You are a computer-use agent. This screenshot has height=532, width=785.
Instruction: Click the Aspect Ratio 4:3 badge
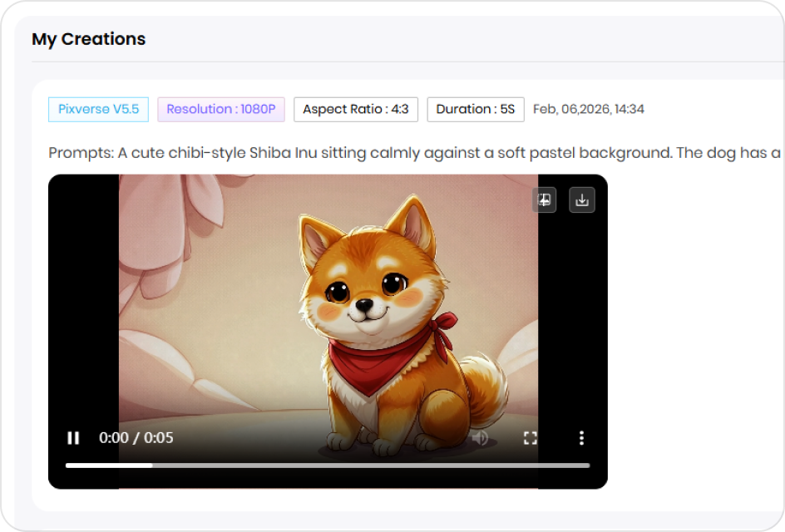[355, 109]
